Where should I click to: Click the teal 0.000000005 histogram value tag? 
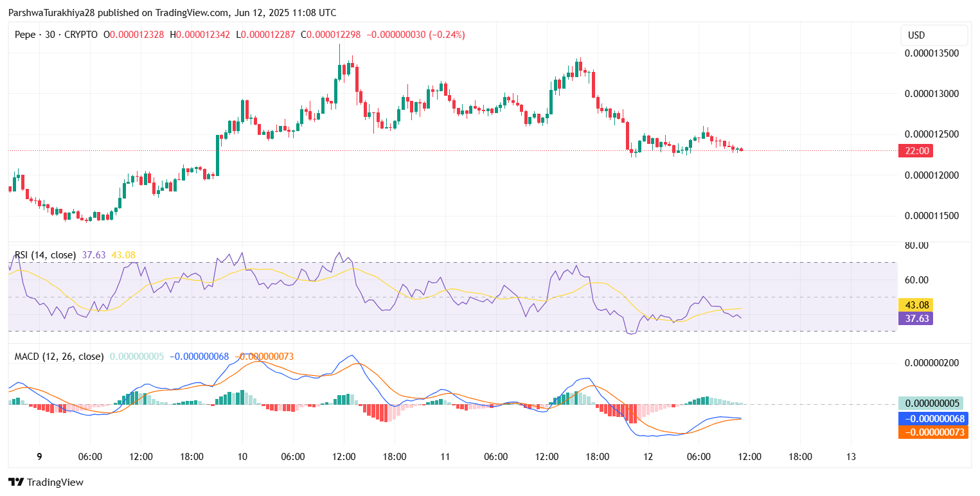(x=932, y=403)
